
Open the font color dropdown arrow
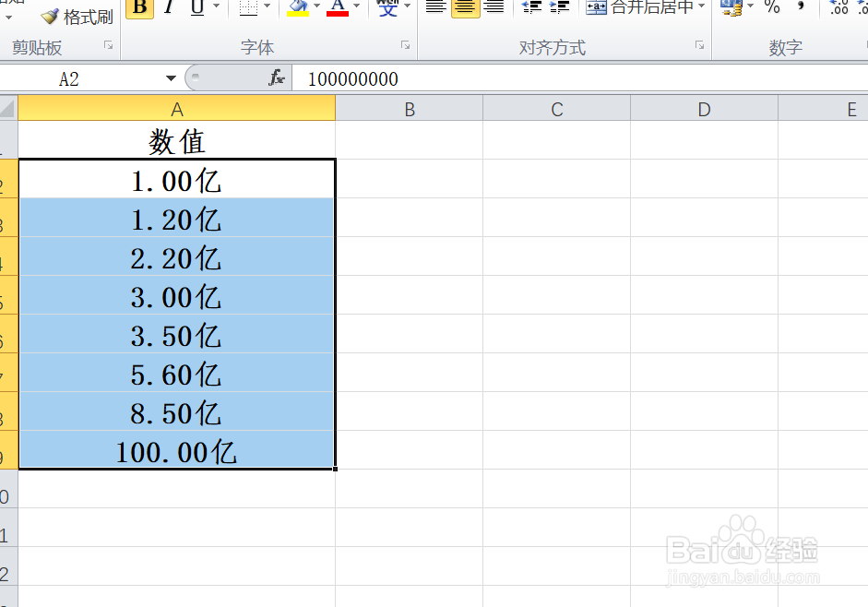(x=356, y=6)
